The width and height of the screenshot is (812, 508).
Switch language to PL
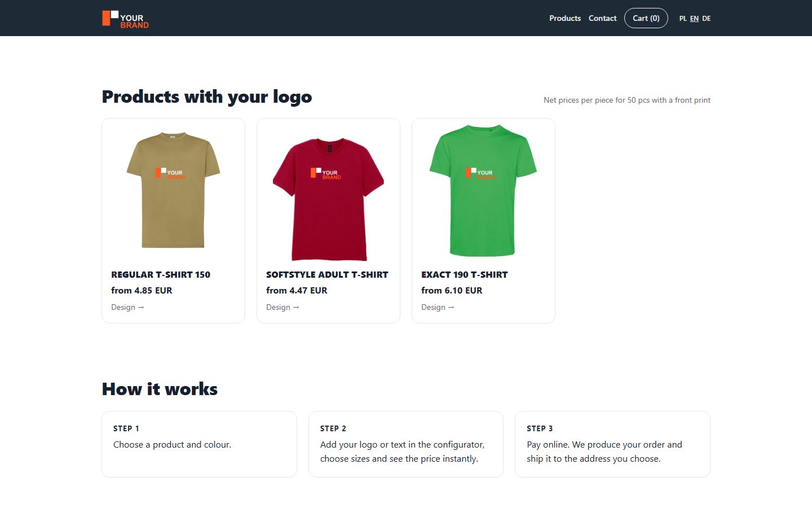click(683, 19)
